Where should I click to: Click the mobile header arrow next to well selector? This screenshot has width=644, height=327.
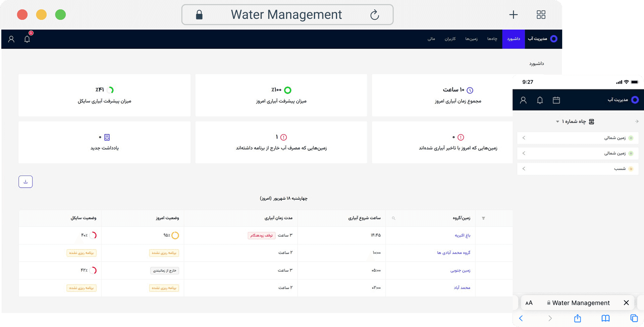637,121
